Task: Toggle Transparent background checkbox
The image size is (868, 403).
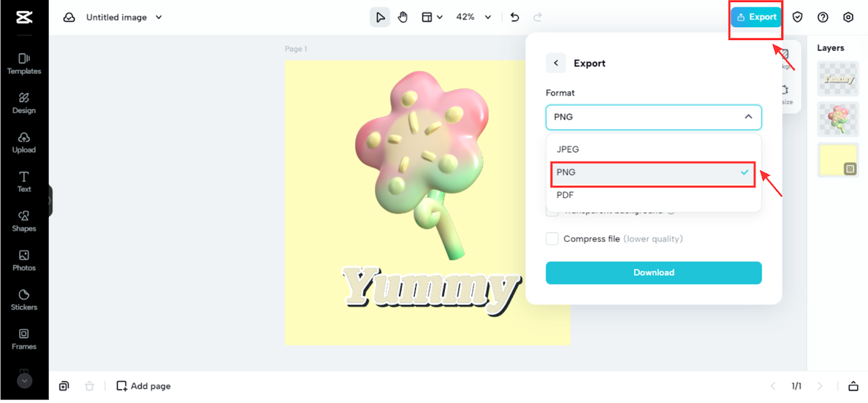Action: [553, 211]
